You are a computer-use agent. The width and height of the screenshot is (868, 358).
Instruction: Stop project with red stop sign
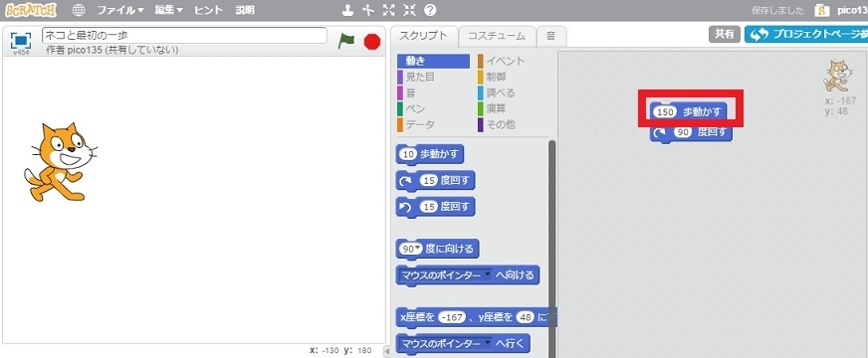click(x=372, y=42)
